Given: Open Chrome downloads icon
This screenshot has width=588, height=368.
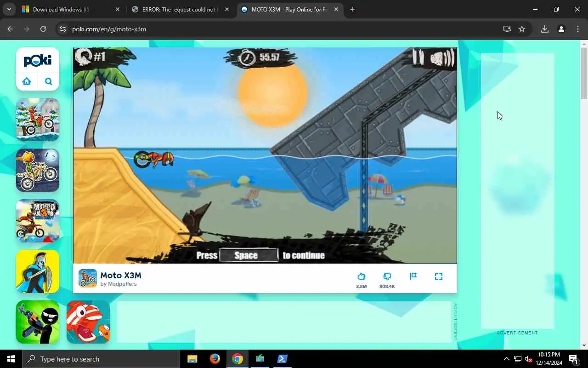Looking at the screenshot, I should pyautogui.click(x=545, y=29).
